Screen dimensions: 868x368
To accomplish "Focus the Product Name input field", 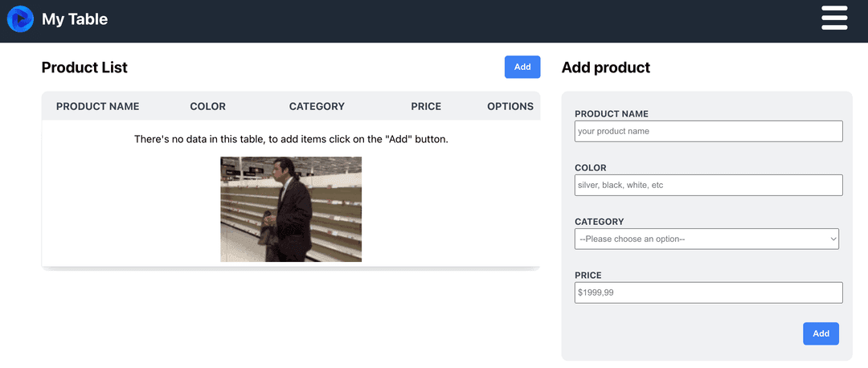I will [709, 132].
